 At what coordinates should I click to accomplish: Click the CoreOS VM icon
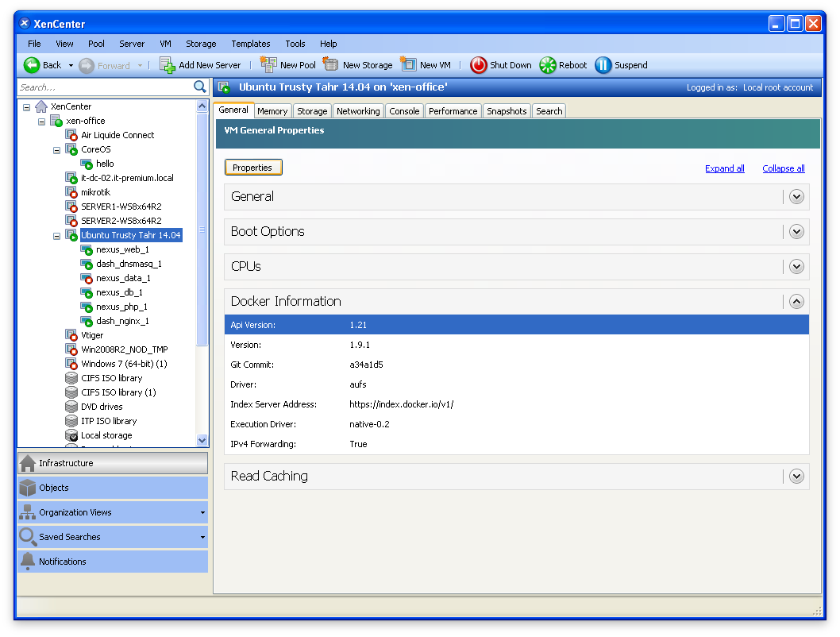point(71,149)
